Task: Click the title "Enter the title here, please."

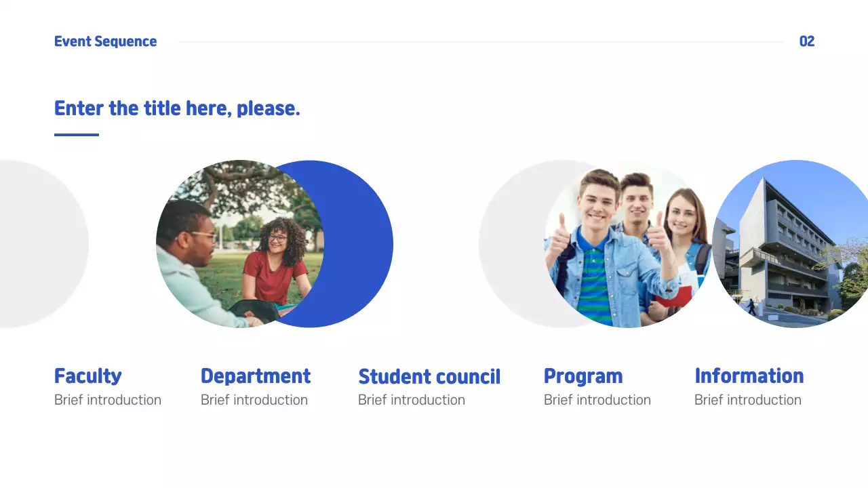Action: click(x=177, y=108)
